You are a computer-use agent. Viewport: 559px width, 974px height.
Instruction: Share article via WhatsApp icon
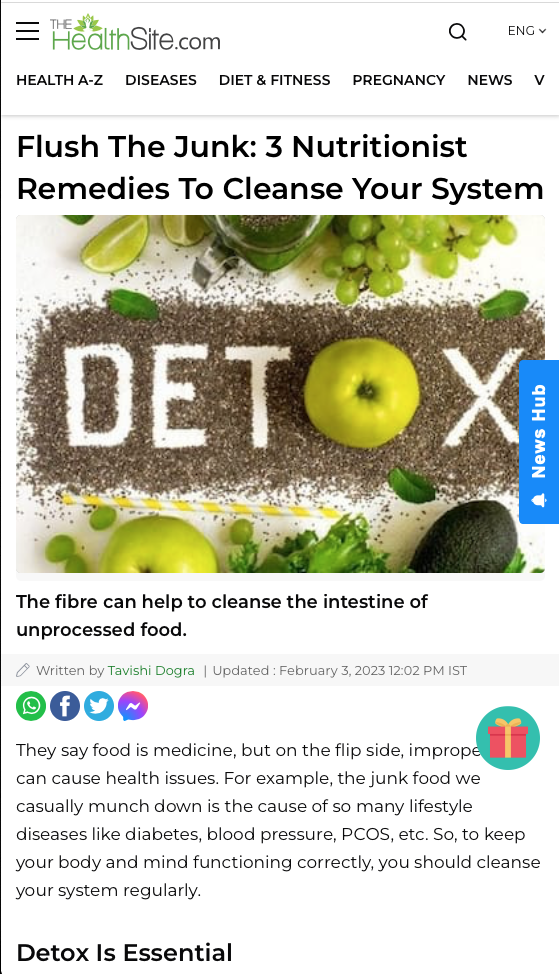click(x=31, y=706)
